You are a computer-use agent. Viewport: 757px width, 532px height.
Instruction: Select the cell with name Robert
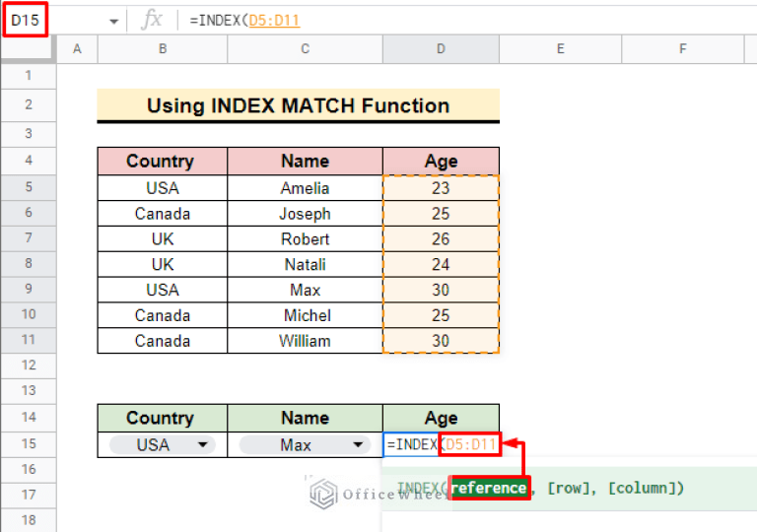305,239
